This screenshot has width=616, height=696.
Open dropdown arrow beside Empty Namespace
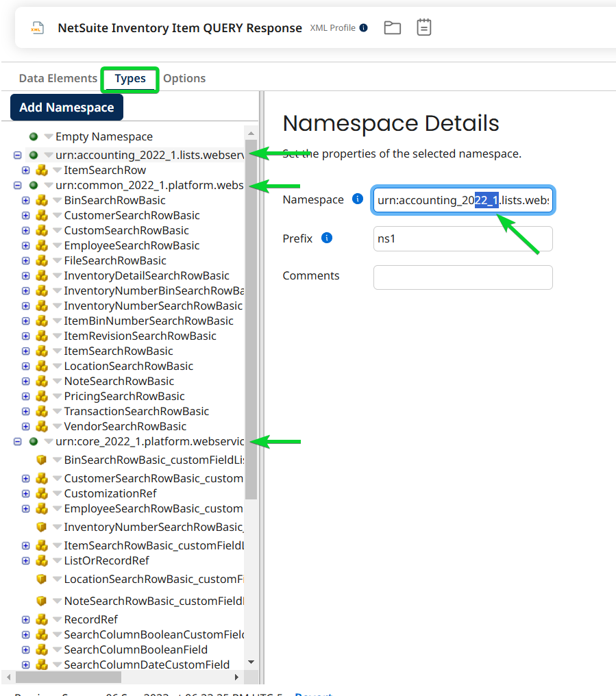pyautogui.click(x=48, y=137)
